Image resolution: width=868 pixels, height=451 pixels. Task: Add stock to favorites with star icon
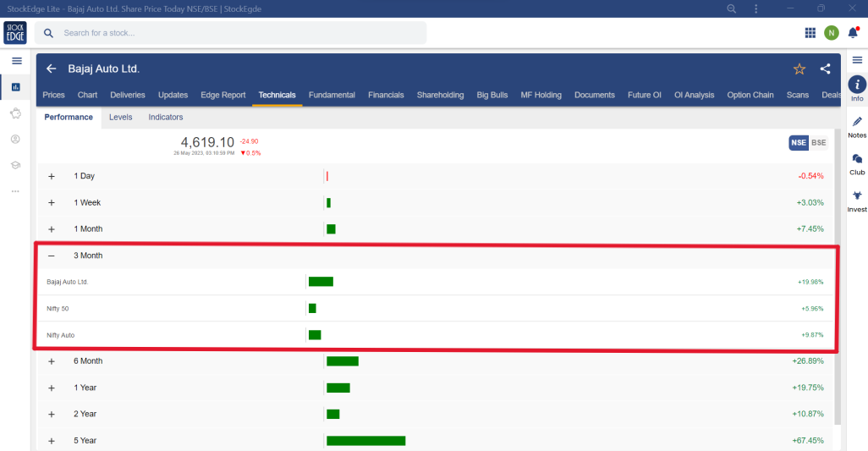[799, 69]
